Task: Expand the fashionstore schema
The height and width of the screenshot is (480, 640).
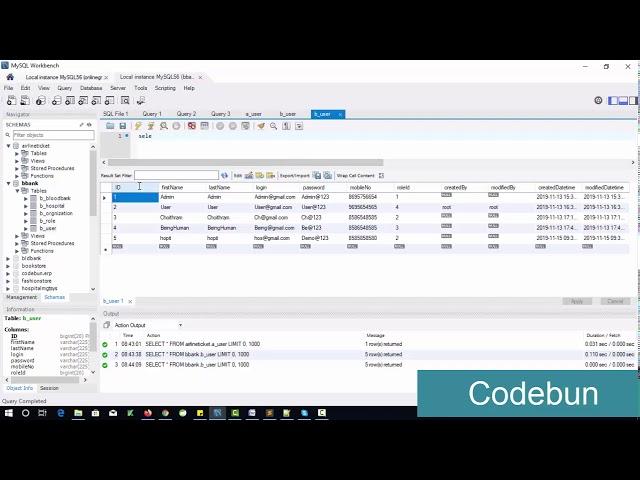Action: [x=8, y=281]
